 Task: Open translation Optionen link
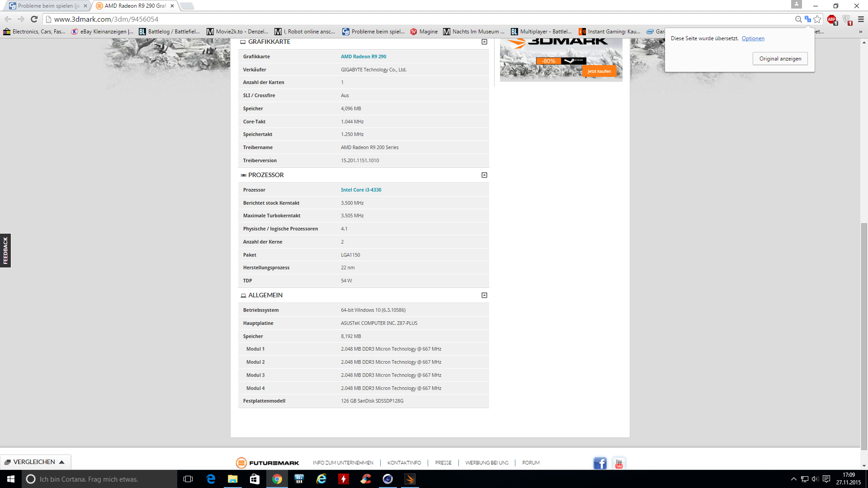click(x=753, y=38)
